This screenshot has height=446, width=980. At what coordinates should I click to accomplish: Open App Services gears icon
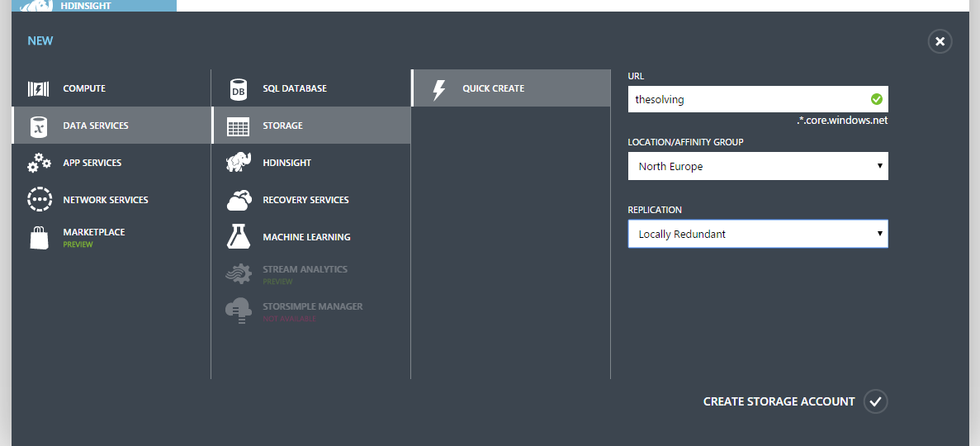coord(39,163)
